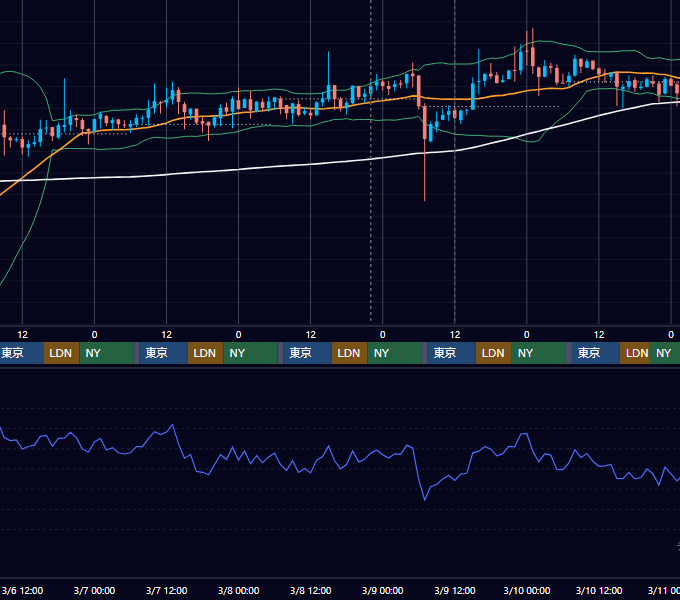Select the 東京 session block on 3/9
The height and width of the screenshot is (600, 680).
[451, 353]
